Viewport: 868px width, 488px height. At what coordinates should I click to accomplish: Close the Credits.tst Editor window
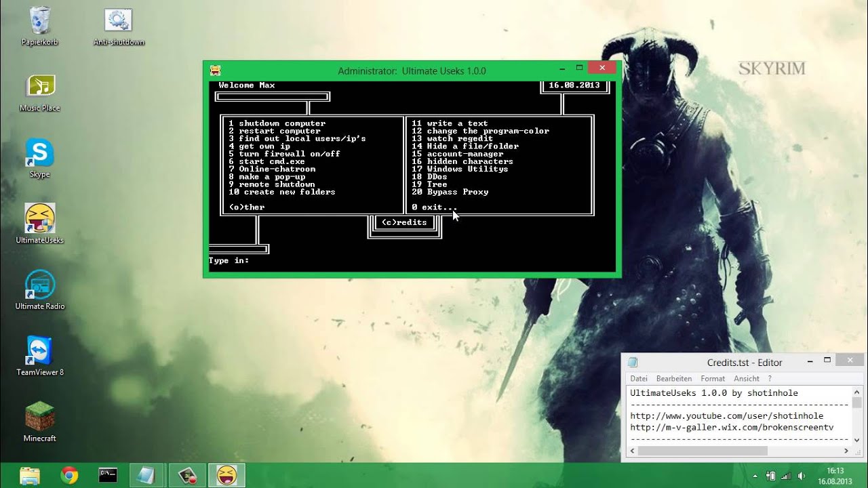pyautogui.click(x=849, y=361)
